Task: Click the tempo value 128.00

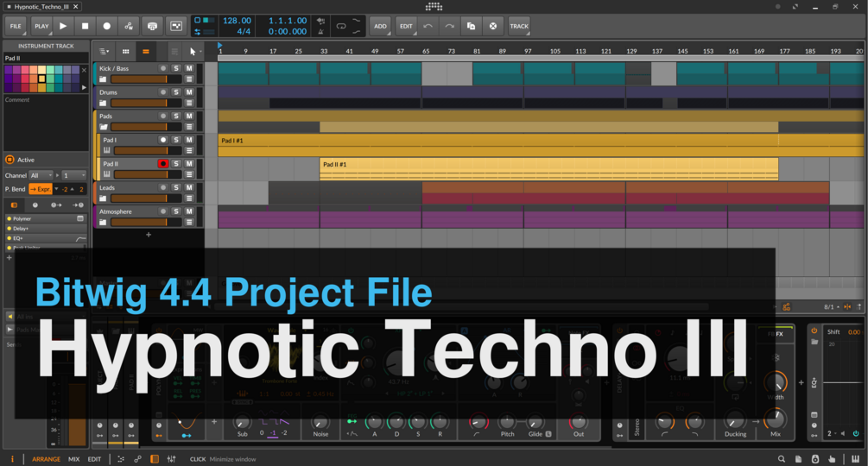Action: click(237, 21)
